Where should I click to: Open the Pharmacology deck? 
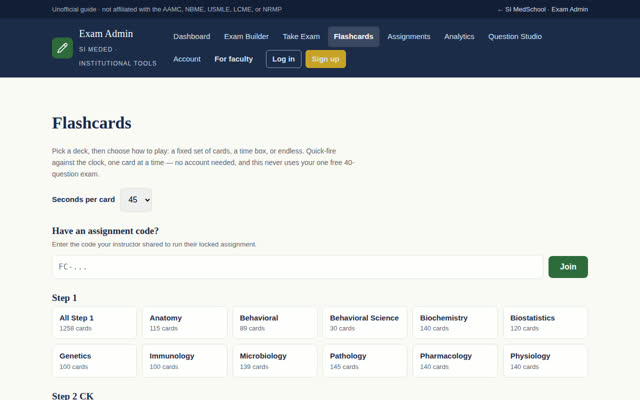click(x=455, y=361)
